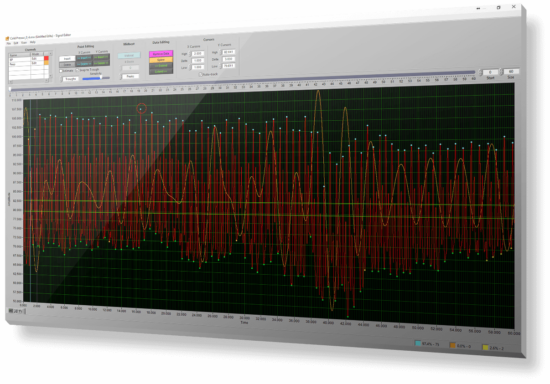Open the Peaks selector in Midscan
Image resolution: width=550 pixels, height=384 pixels.
[x=130, y=76]
